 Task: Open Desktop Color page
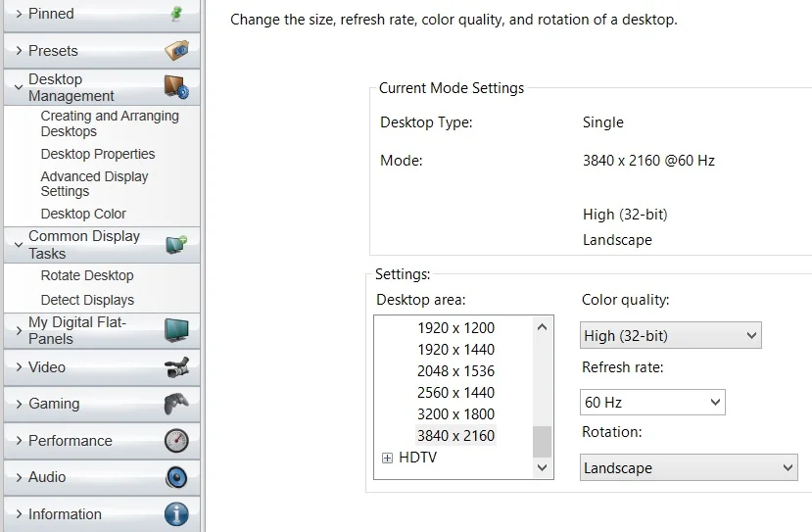[x=83, y=214]
